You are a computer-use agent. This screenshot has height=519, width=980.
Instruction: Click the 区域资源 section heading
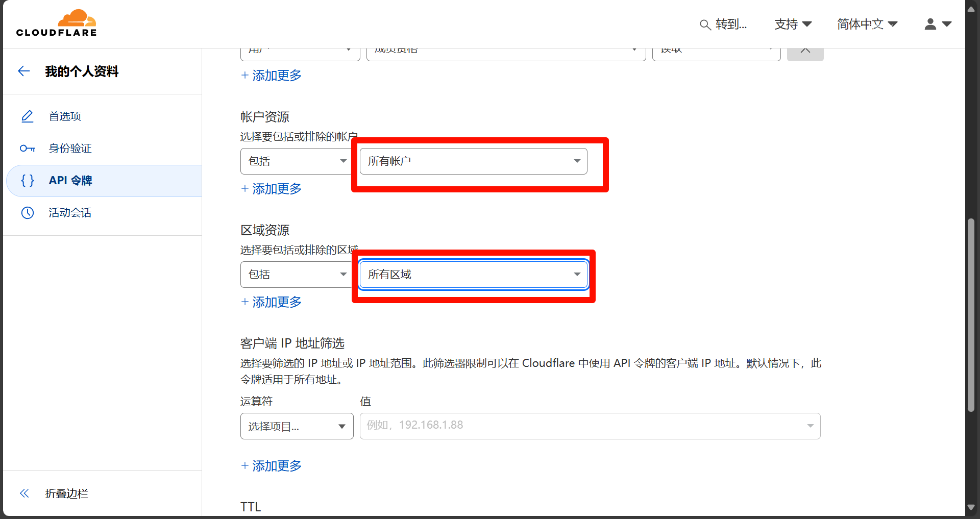[x=265, y=230]
